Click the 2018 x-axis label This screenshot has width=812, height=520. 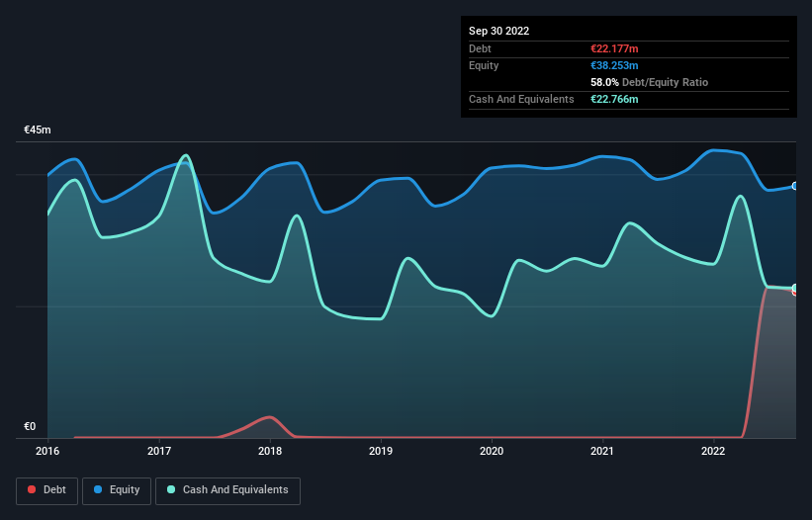tap(270, 451)
